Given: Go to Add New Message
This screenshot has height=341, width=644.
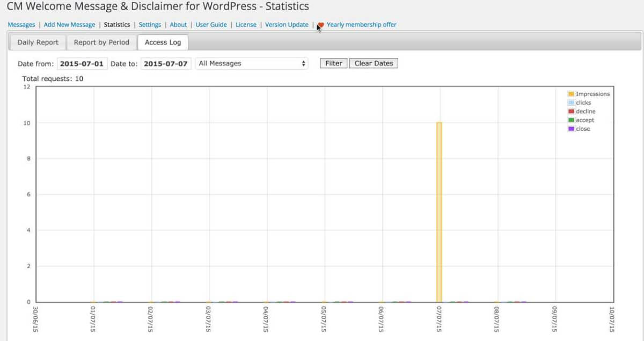Looking at the screenshot, I should click(x=69, y=25).
